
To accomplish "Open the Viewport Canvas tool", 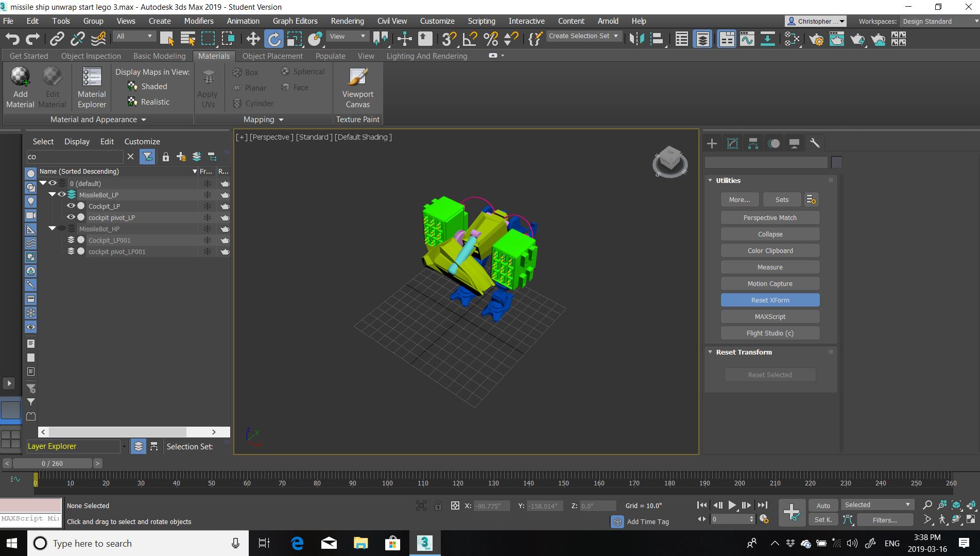I will 357,88.
